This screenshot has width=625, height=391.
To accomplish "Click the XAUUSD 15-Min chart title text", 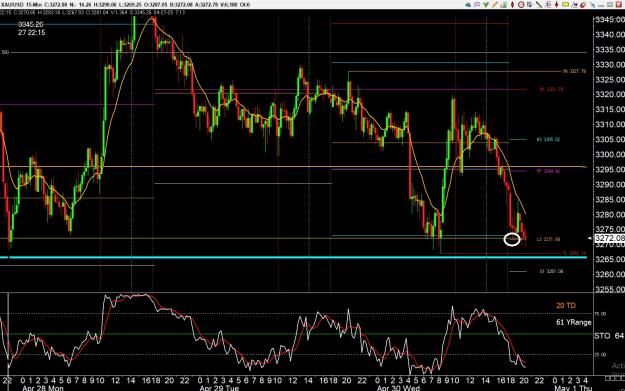I will point(23,5).
